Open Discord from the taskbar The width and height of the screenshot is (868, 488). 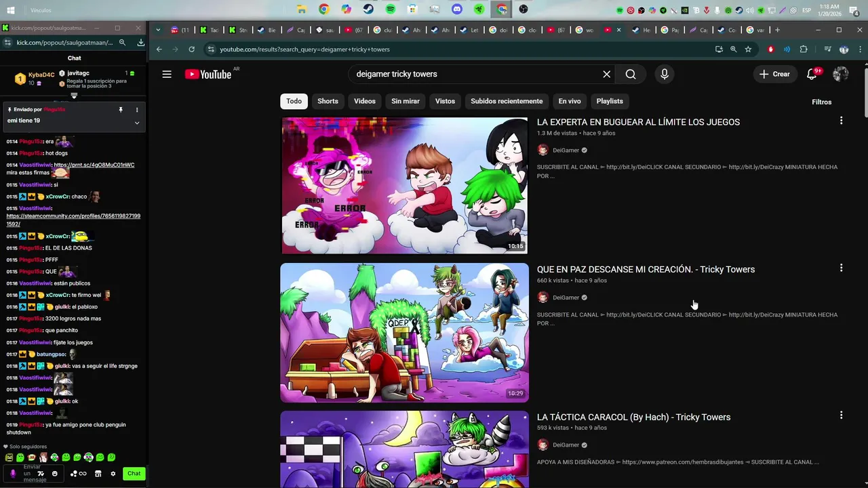pyautogui.click(x=457, y=9)
